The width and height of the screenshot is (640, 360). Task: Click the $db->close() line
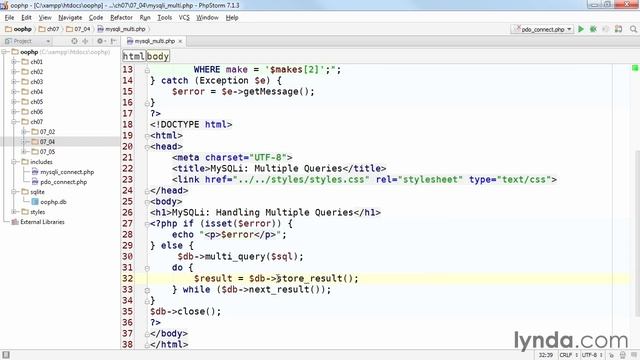click(x=185, y=311)
